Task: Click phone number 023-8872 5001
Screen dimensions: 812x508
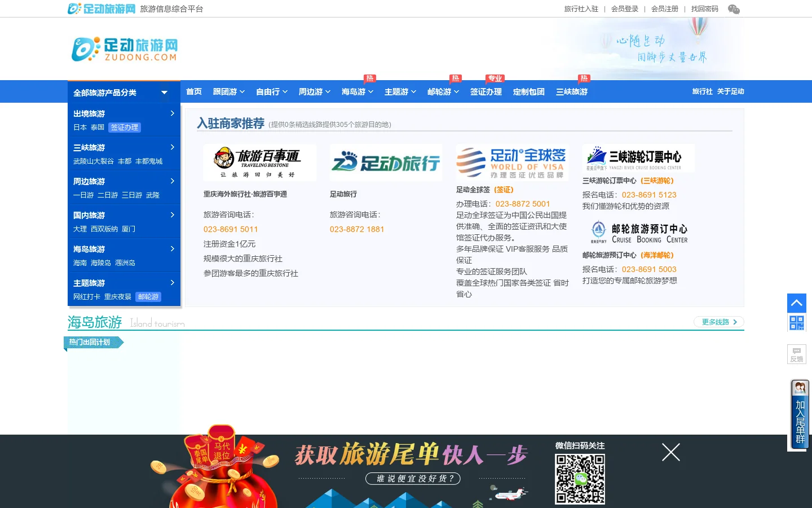Action: 523,204
